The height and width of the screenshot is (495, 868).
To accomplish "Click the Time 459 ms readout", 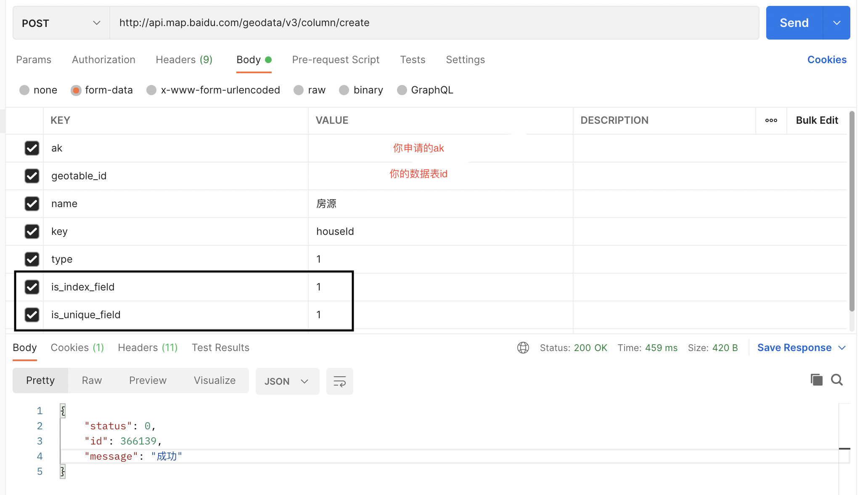I will click(648, 348).
